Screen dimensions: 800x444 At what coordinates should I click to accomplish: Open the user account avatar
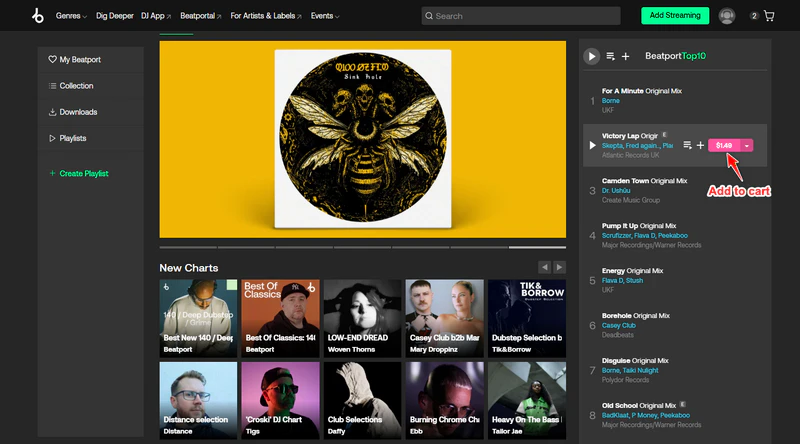tap(727, 16)
